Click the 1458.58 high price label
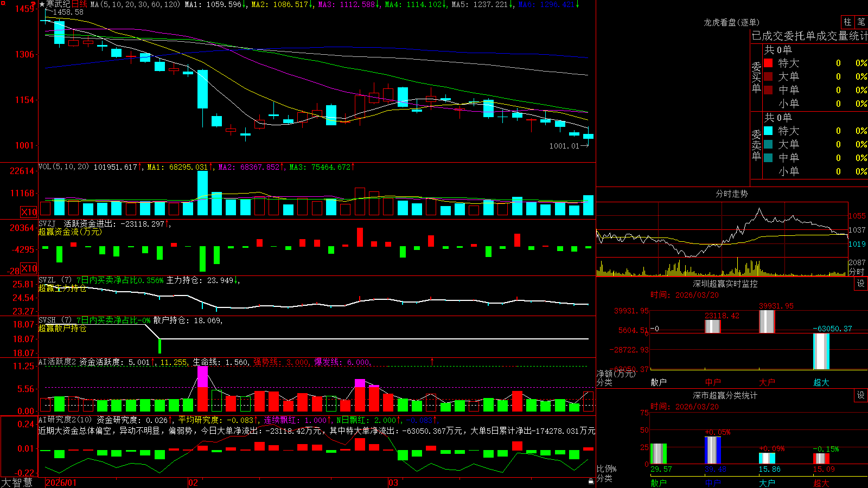The width and height of the screenshot is (868, 488). (68, 12)
